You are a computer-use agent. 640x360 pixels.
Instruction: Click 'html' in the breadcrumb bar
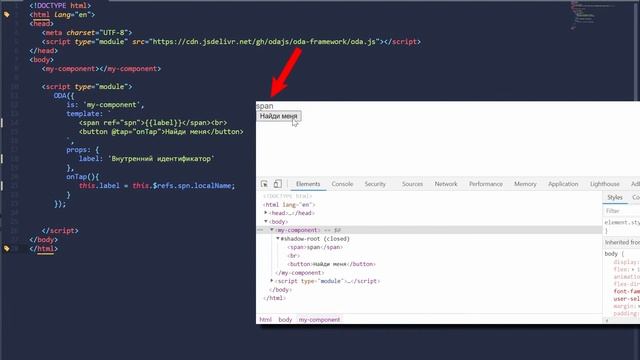coord(266,320)
